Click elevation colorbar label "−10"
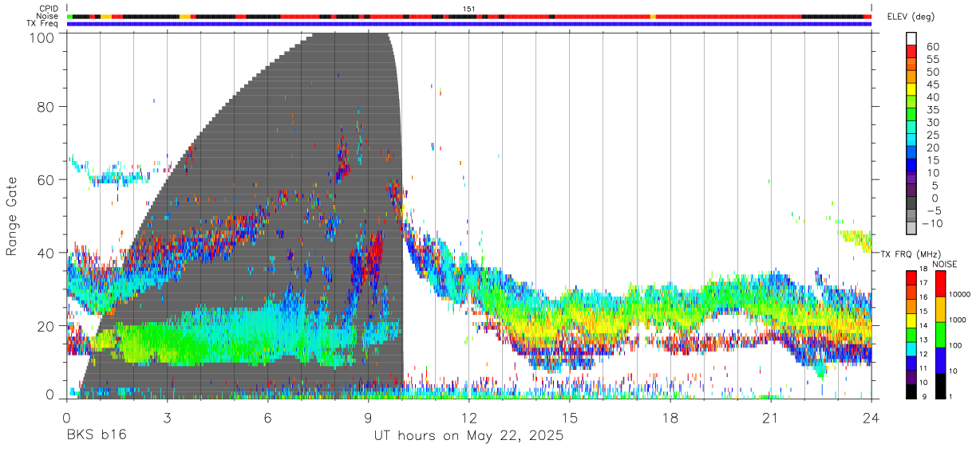This screenshot has width=980, height=452. [x=931, y=224]
